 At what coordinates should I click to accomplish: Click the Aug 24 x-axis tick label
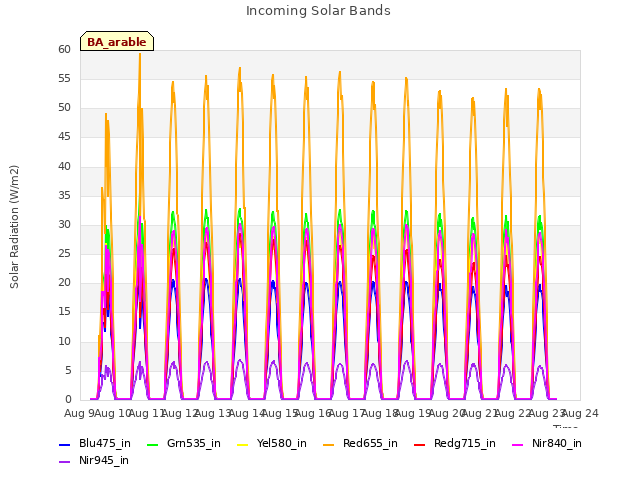[x=580, y=413]
